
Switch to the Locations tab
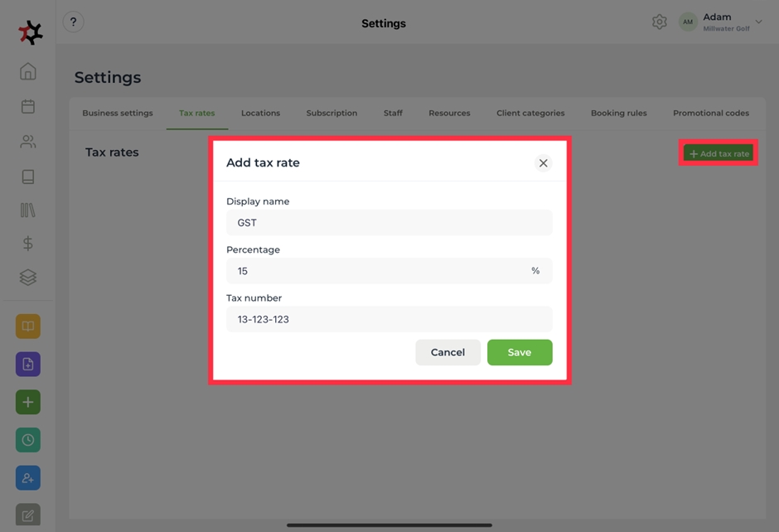260,113
